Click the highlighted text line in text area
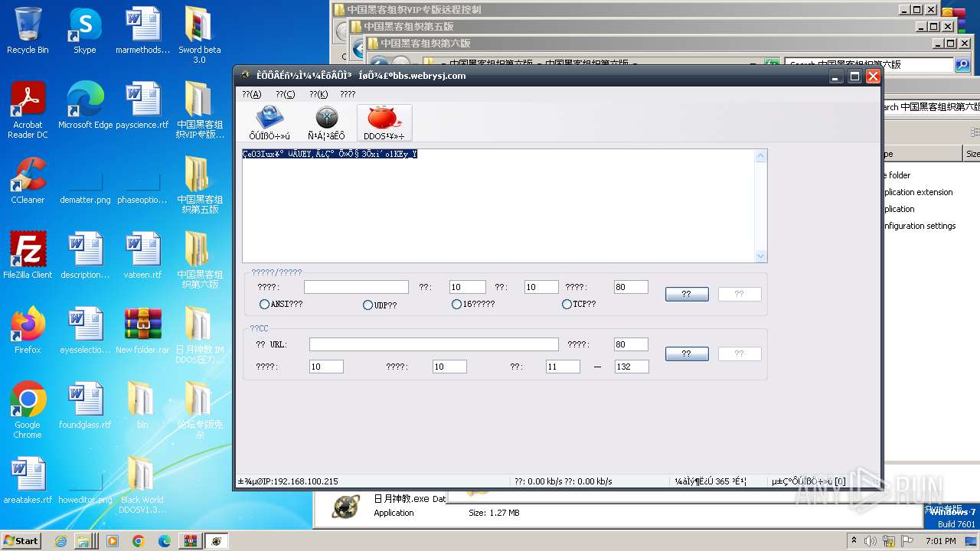 (329, 154)
